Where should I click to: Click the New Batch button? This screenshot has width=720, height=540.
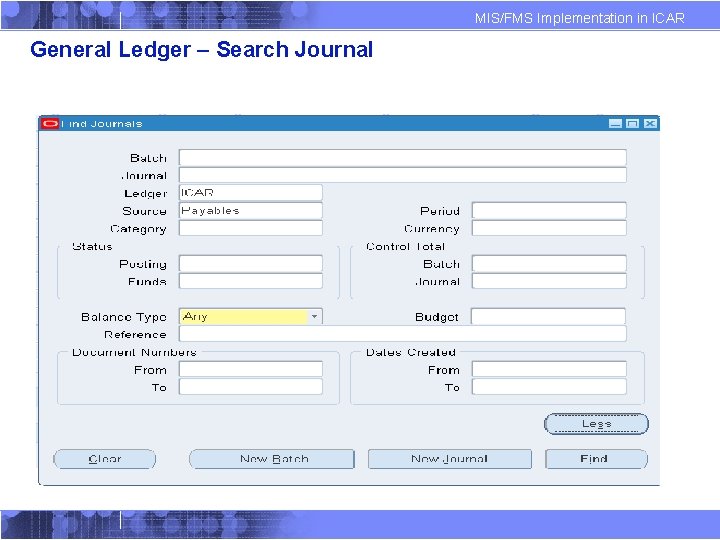point(272,459)
